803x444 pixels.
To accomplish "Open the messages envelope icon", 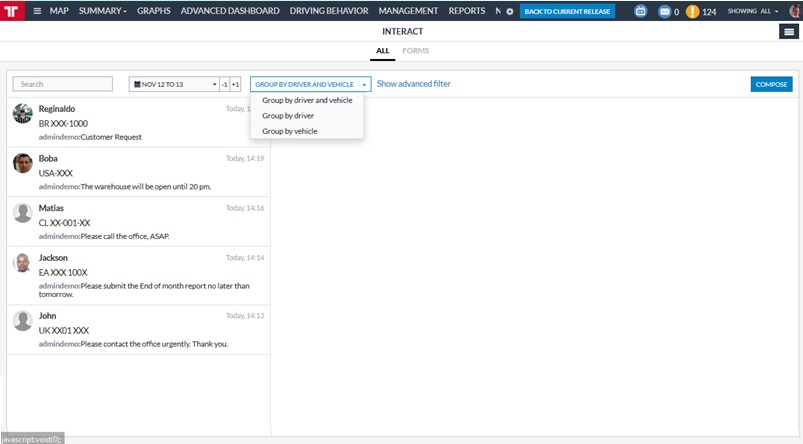I will click(x=664, y=11).
